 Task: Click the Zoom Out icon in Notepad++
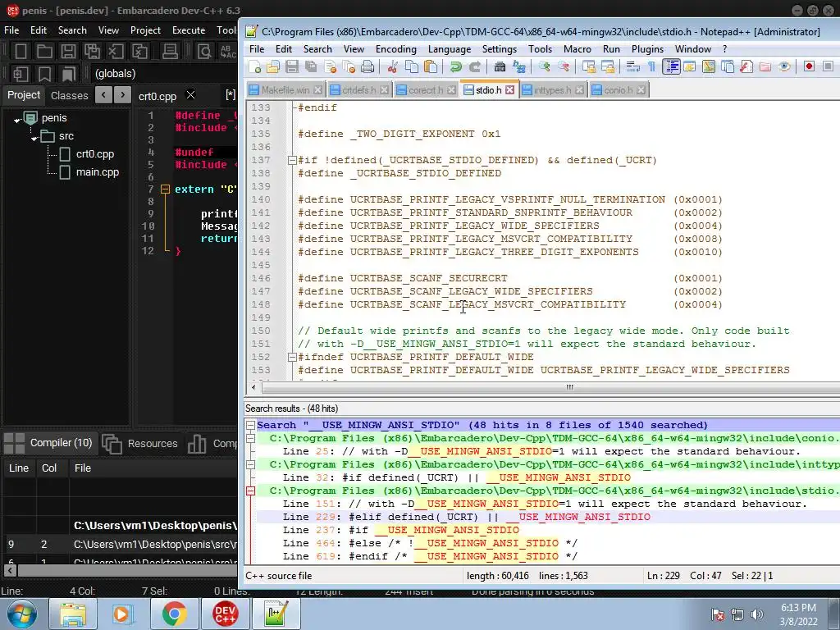563,67
